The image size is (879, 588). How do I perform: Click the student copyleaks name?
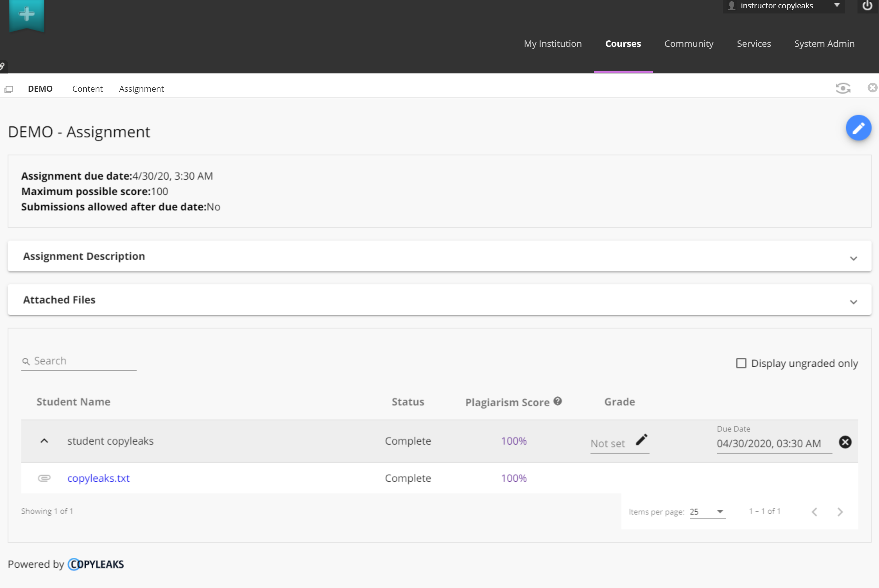tap(110, 441)
